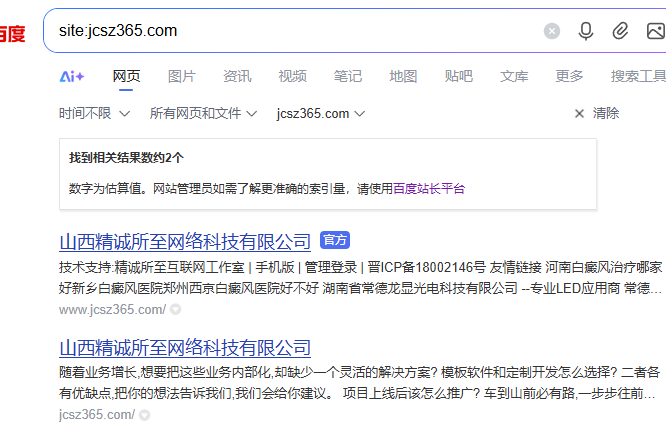Screen dimensions: 666x437
Task: Expand the jcsz365.com site filter dropdown
Action: [x=321, y=113]
